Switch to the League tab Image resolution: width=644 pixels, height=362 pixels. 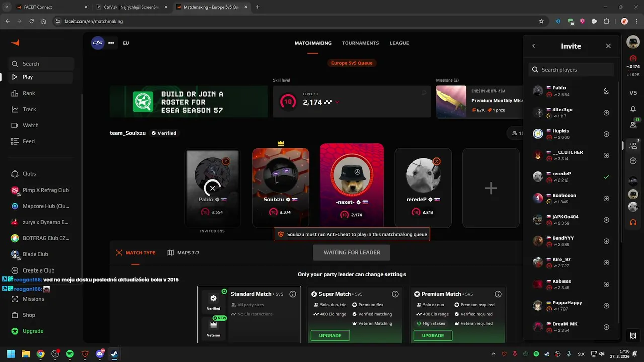click(x=399, y=43)
